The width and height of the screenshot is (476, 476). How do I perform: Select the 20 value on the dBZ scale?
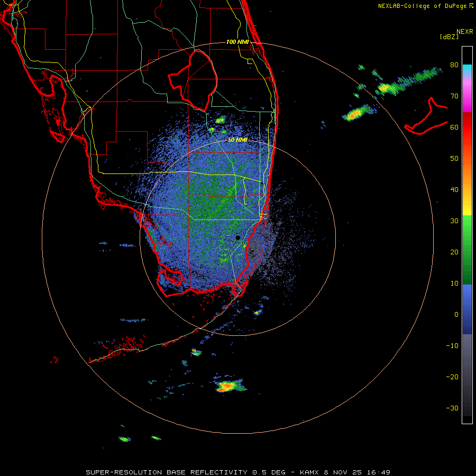pos(454,252)
